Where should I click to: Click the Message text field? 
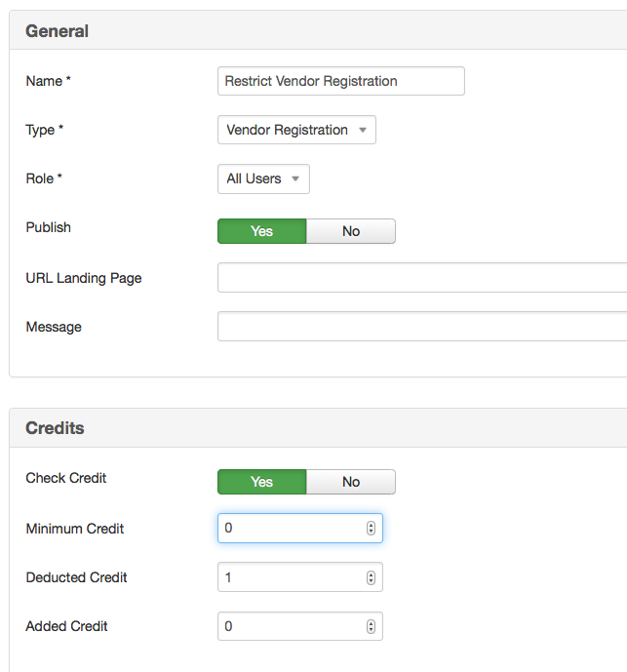(422, 327)
